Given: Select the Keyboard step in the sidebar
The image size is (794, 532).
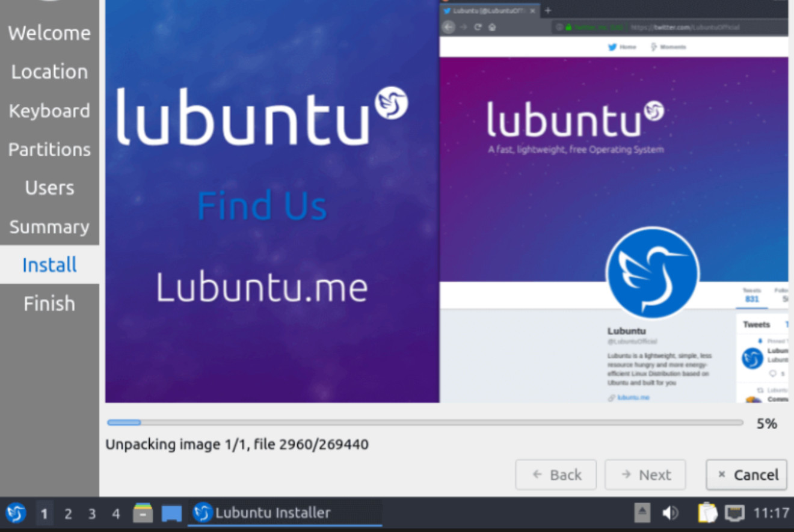Looking at the screenshot, I should [49, 111].
